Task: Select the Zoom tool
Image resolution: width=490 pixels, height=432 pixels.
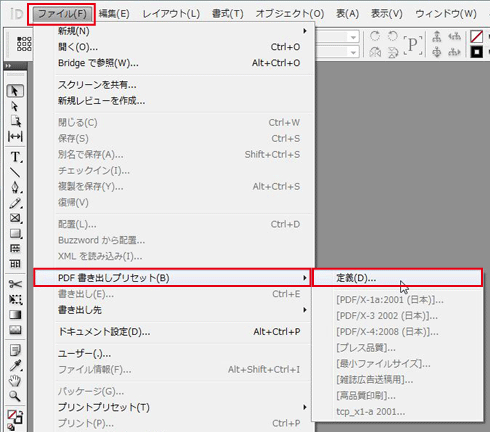Action: [x=15, y=396]
